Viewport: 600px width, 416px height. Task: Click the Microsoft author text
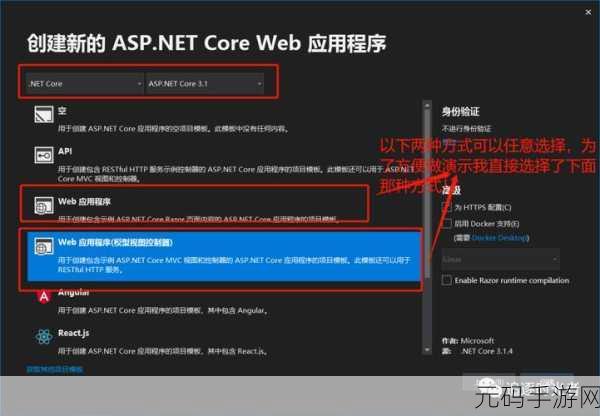(477, 341)
